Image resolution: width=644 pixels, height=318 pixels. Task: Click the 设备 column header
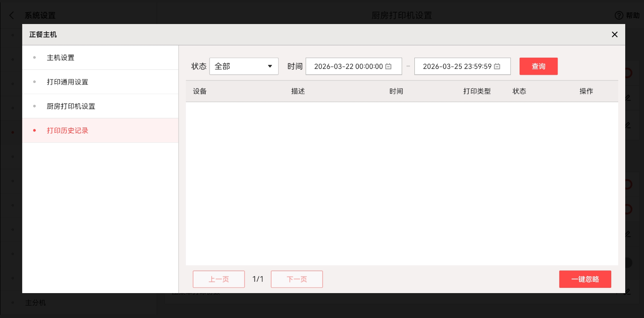(200, 91)
